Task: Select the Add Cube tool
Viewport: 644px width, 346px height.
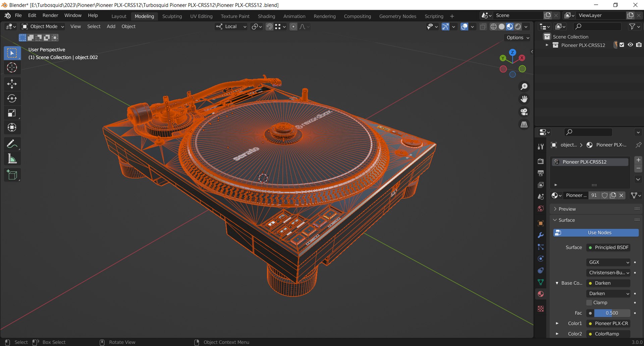Action: pos(12,175)
